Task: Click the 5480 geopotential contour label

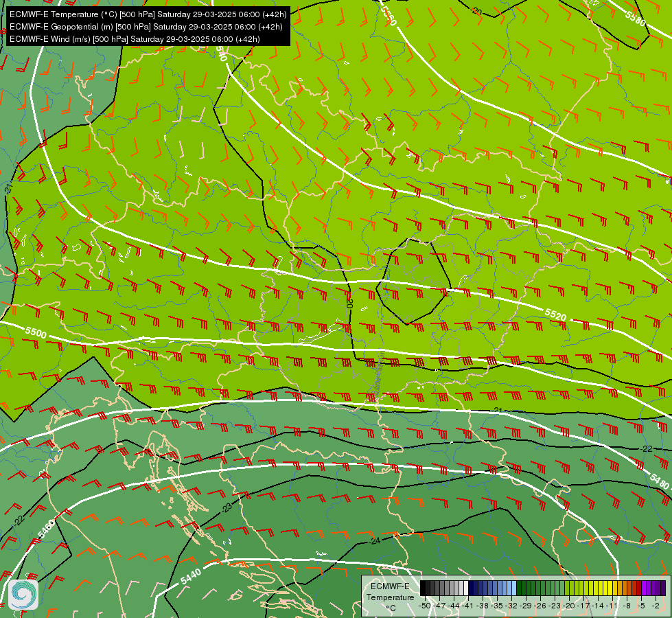Action: click(x=659, y=481)
